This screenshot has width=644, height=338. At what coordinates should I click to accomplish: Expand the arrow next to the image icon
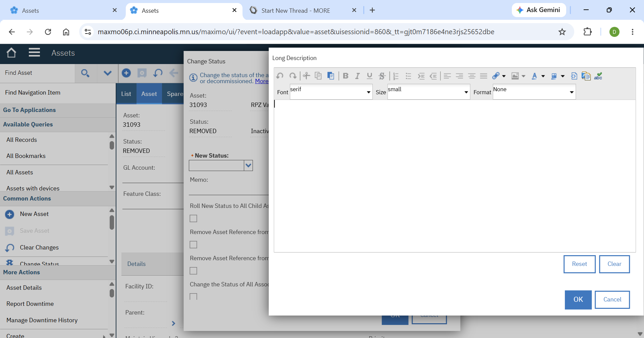click(x=523, y=76)
